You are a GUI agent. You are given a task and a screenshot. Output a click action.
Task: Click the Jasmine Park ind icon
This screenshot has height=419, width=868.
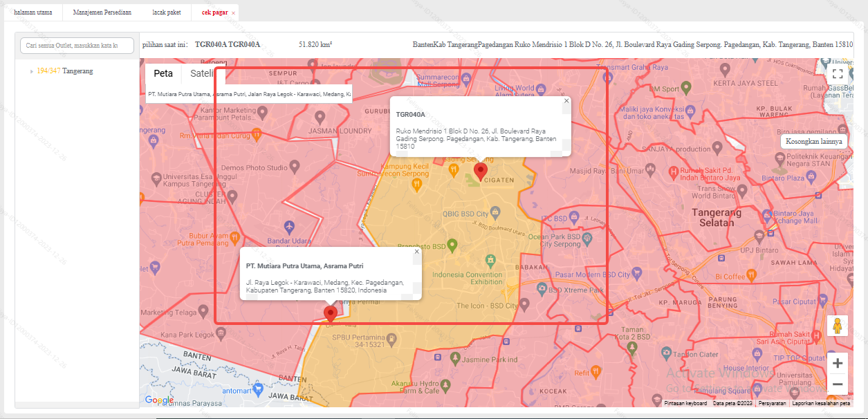(454, 358)
